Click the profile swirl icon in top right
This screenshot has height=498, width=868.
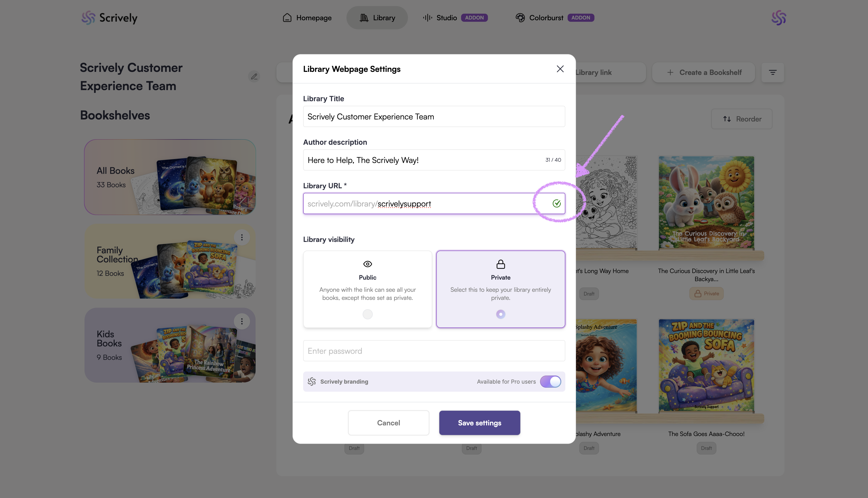pyautogui.click(x=779, y=18)
